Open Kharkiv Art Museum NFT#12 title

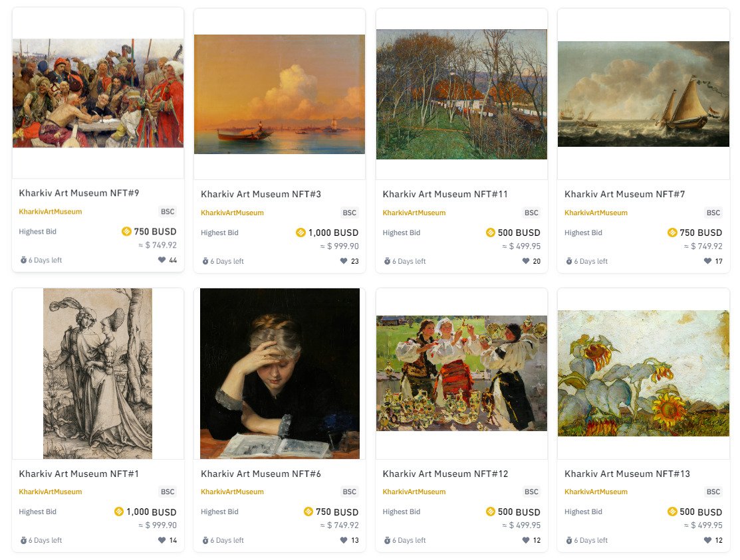click(x=445, y=474)
